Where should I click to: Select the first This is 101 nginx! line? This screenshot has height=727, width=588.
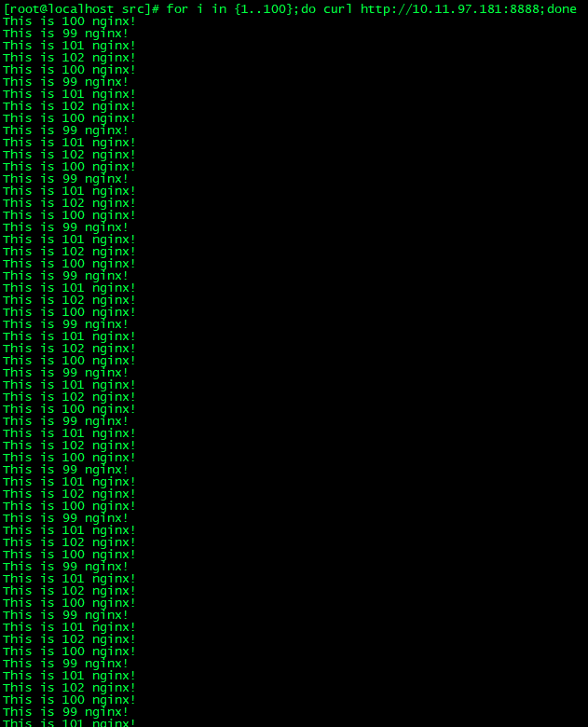[x=69, y=46]
